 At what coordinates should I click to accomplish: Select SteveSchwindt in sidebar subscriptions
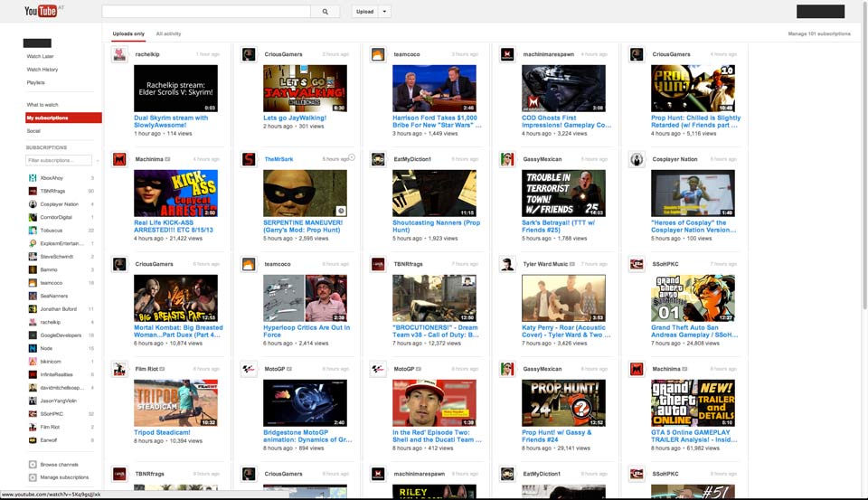(x=56, y=257)
